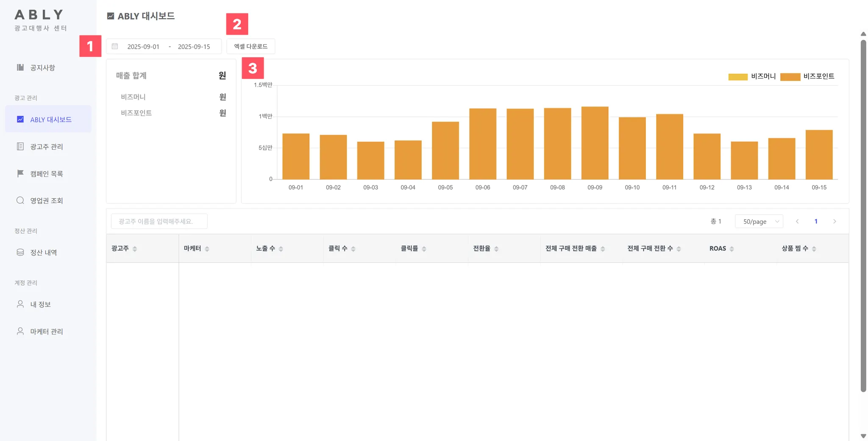Sort table by 전체 구매 전환 매출 column
The width and height of the screenshot is (868, 441).
point(603,249)
